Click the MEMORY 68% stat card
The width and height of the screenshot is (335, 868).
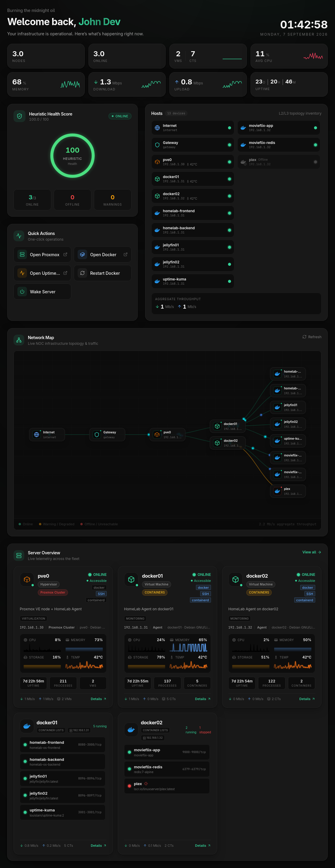click(46, 84)
